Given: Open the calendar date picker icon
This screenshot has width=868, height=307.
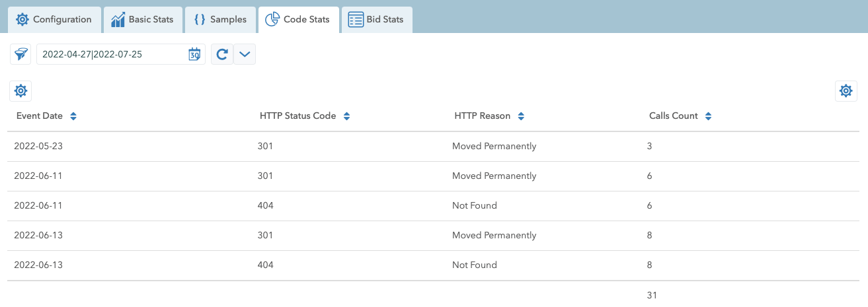Looking at the screenshot, I should click(194, 54).
